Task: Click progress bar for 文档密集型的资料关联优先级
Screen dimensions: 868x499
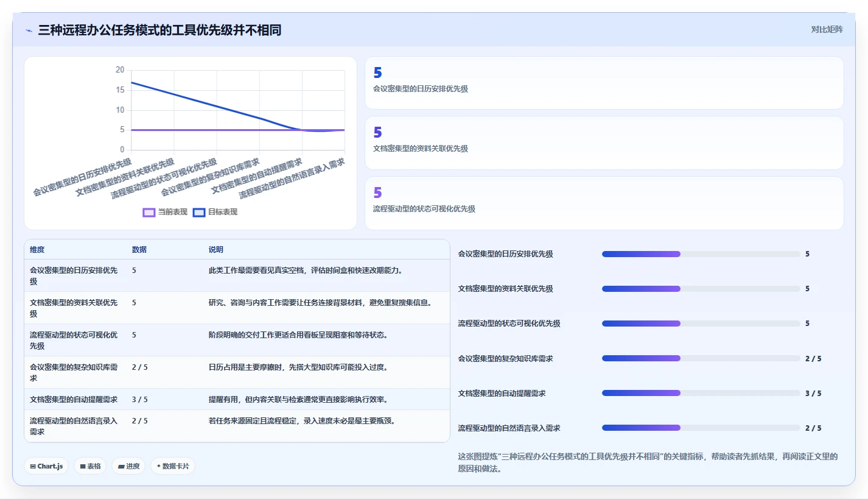Action: click(701, 289)
